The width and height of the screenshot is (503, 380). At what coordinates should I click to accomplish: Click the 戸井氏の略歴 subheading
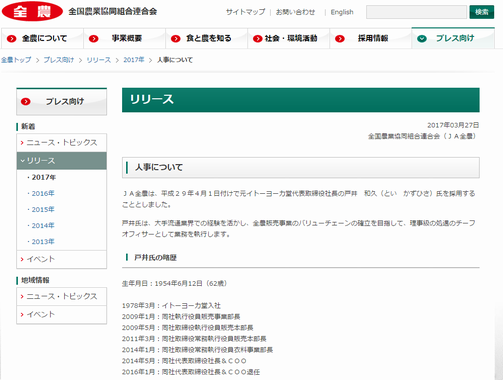[155, 258]
